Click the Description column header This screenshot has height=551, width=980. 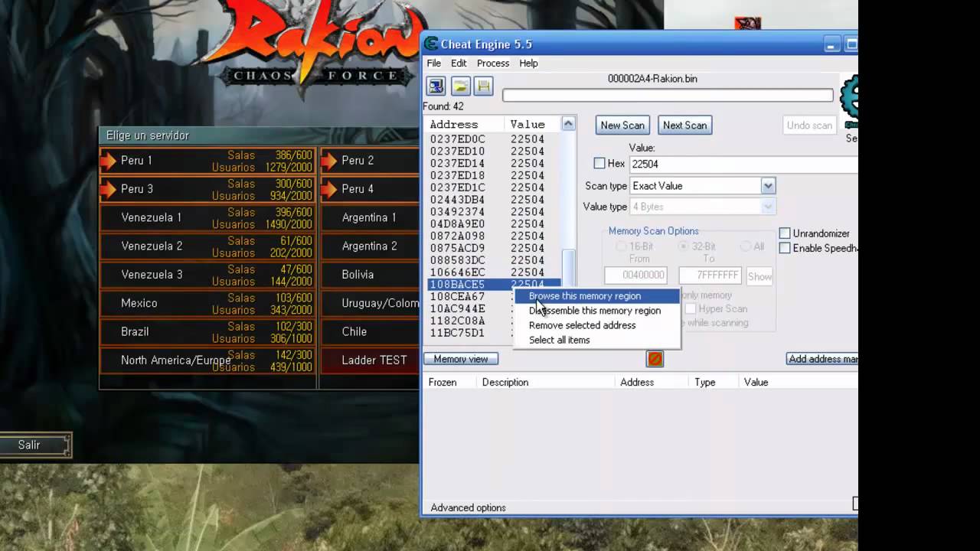pos(545,382)
